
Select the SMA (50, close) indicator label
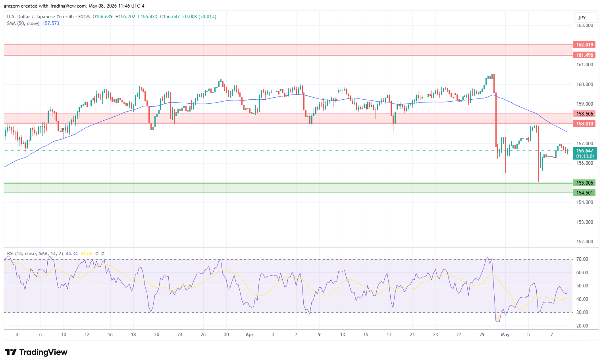pyautogui.click(x=23, y=23)
